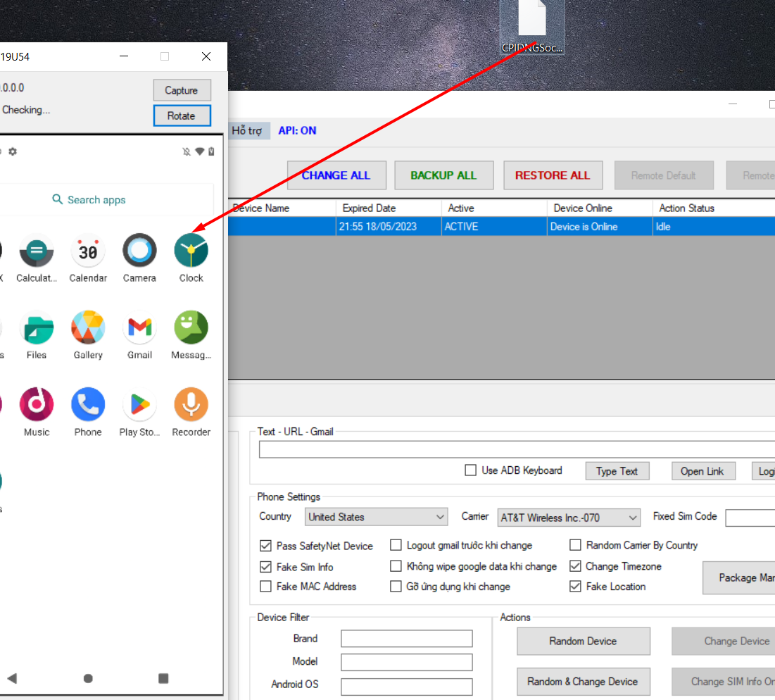The image size is (775, 700).
Task: Check the Use ADB Keyboard option
Action: coord(471,470)
